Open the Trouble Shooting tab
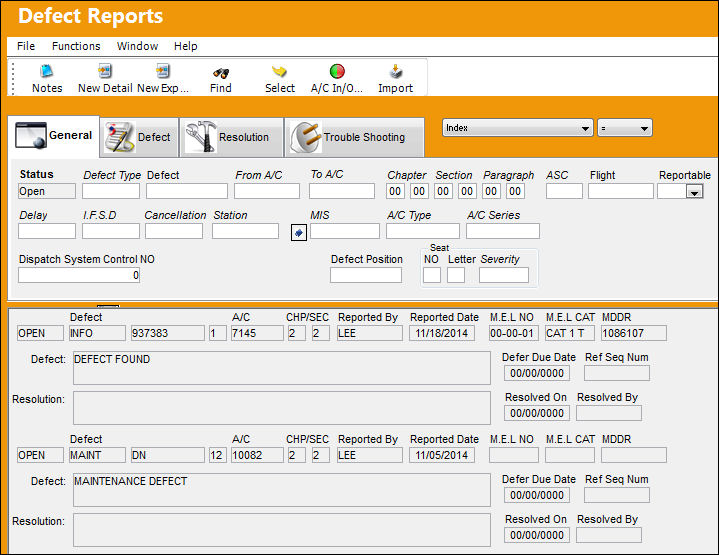The image size is (719, 555). (x=354, y=137)
